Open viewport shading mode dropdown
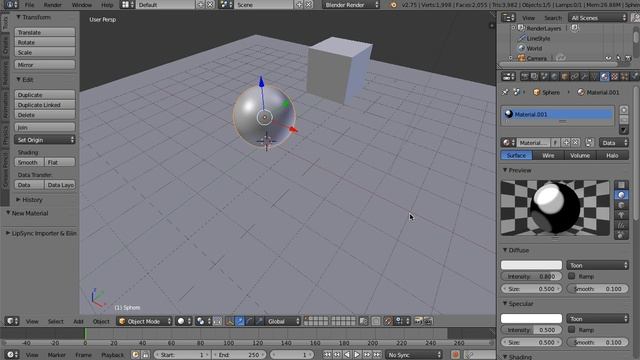The width and height of the screenshot is (640, 360). [x=184, y=321]
